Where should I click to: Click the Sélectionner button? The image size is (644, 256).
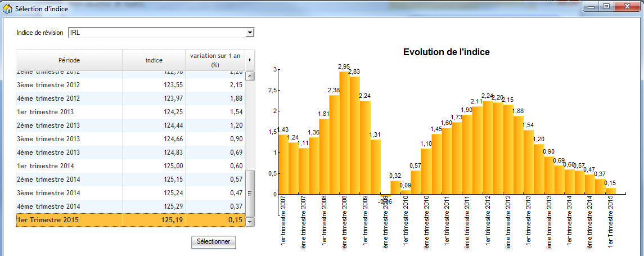pos(214,241)
